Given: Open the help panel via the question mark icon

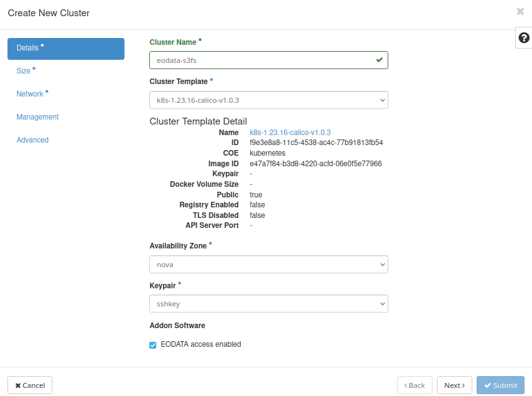Looking at the screenshot, I should tap(523, 38).
